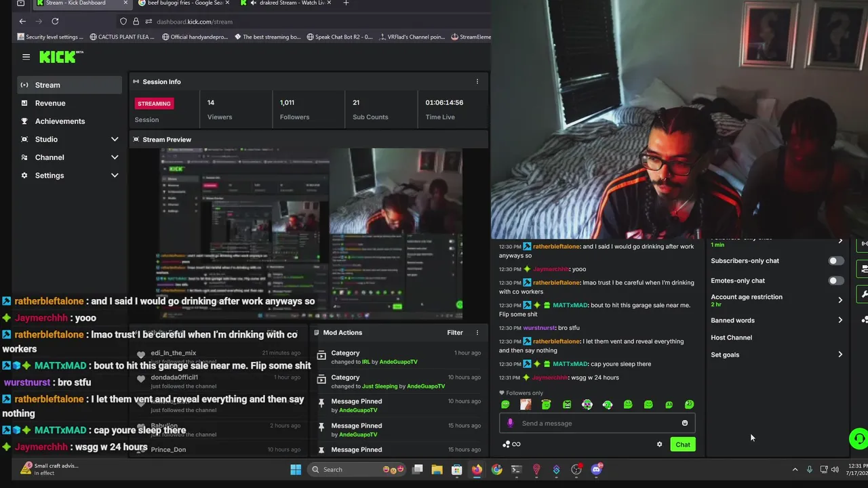Click the shield tracking protection icon
The width and height of the screenshot is (868, 488).
(123, 22)
